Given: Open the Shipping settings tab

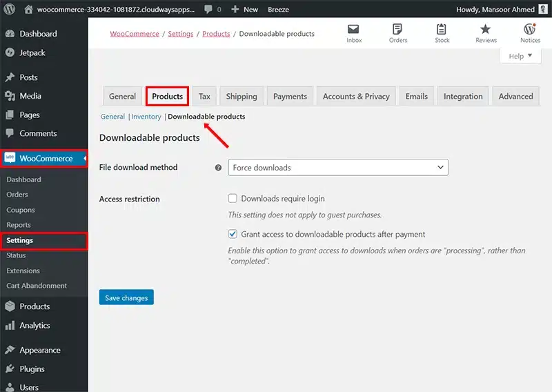Looking at the screenshot, I should pyautogui.click(x=241, y=96).
